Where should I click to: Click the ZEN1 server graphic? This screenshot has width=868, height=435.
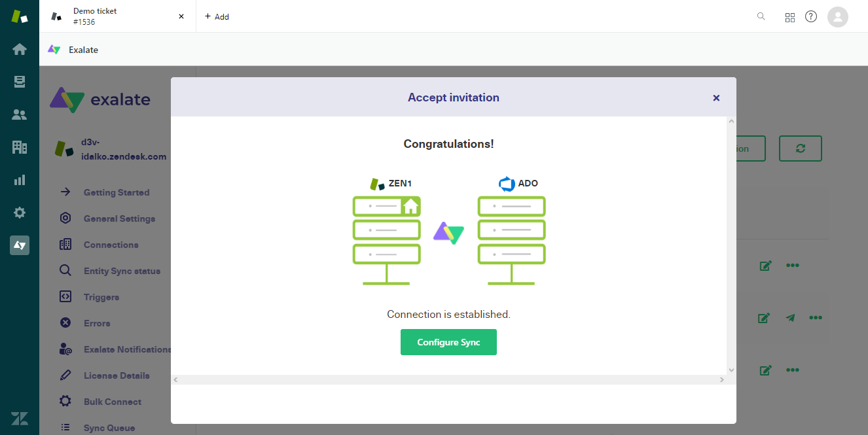pos(387,240)
